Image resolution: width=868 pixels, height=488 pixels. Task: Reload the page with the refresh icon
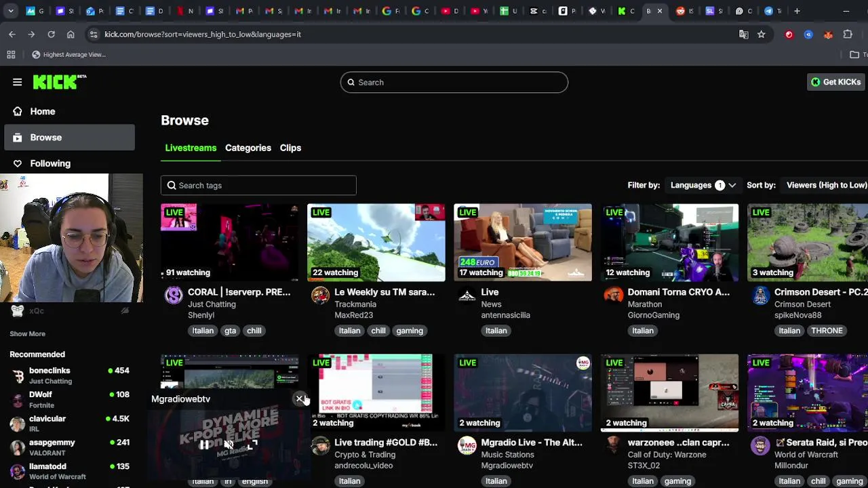pyautogui.click(x=51, y=34)
